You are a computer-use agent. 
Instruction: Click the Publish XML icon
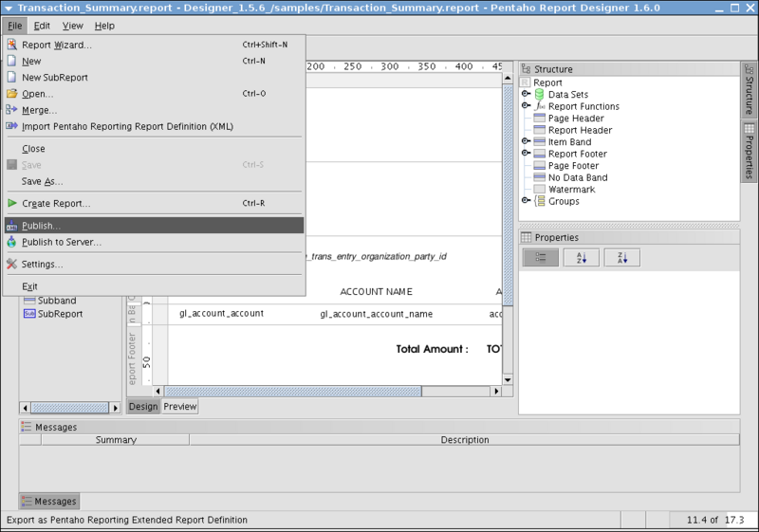tap(12, 226)
